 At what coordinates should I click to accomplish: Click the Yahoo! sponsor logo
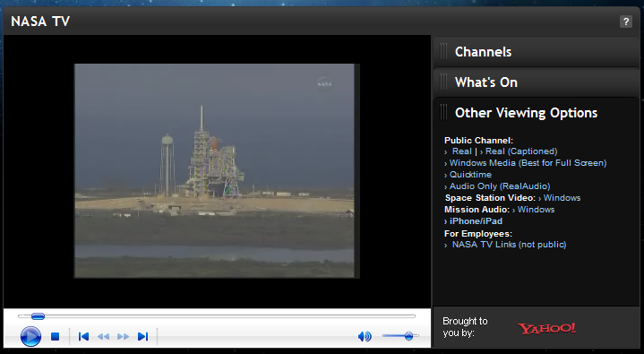point(546,328)
